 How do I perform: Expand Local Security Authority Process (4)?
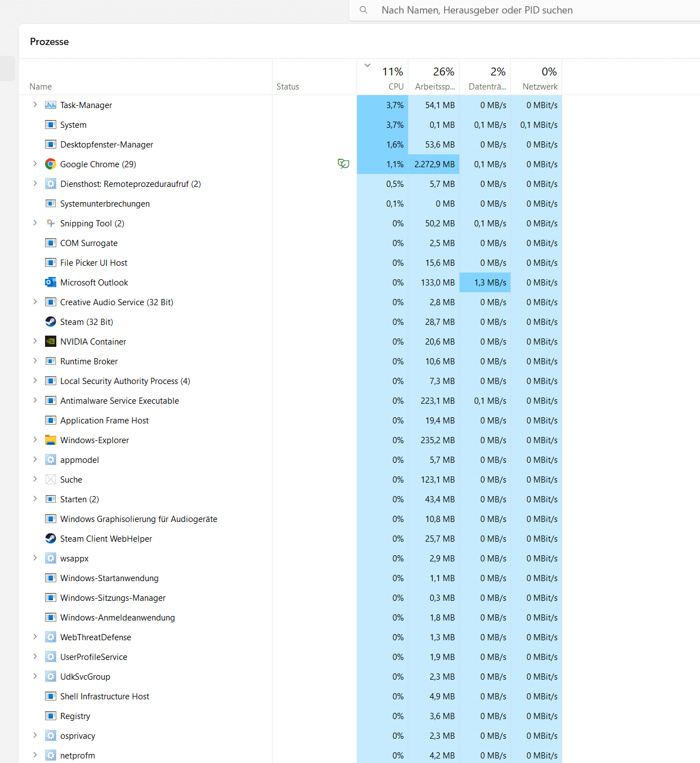pyautogui.click(x=35, y=381)
